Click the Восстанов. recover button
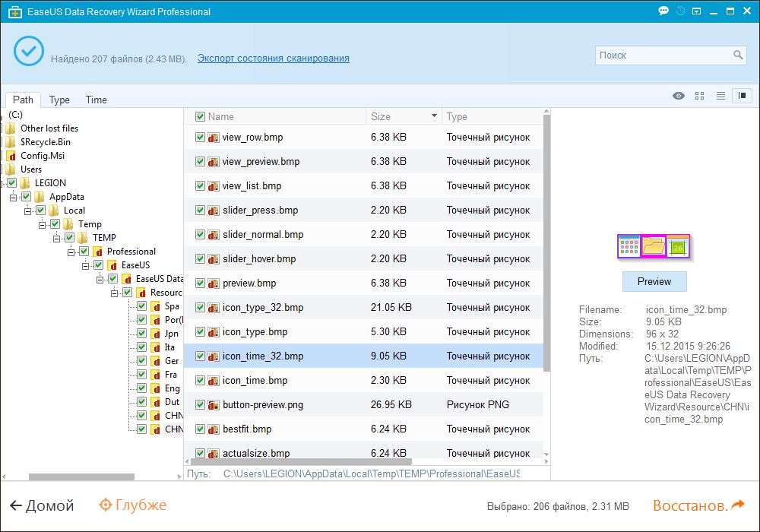The height and width of the screenshot is (532, 760). tap(698, 505)
